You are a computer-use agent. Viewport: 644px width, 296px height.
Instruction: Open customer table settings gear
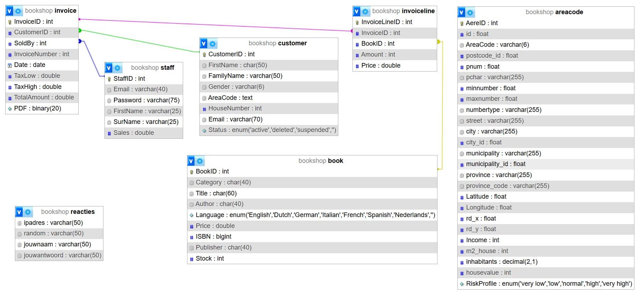pos(212,44)
